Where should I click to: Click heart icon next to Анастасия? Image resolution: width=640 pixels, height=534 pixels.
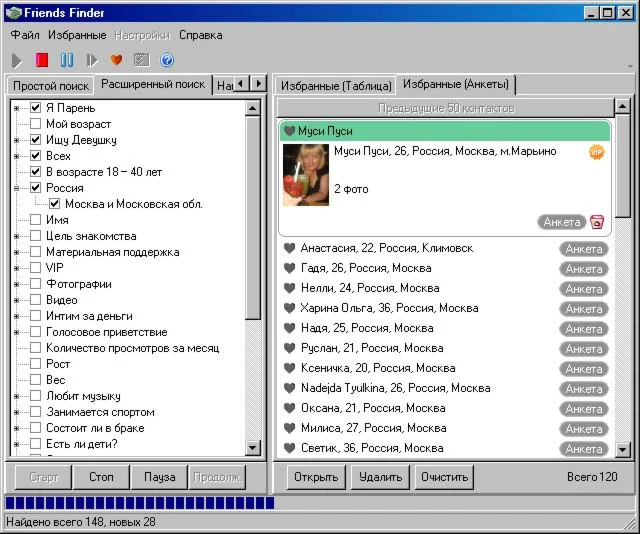[x=290, y=248]
